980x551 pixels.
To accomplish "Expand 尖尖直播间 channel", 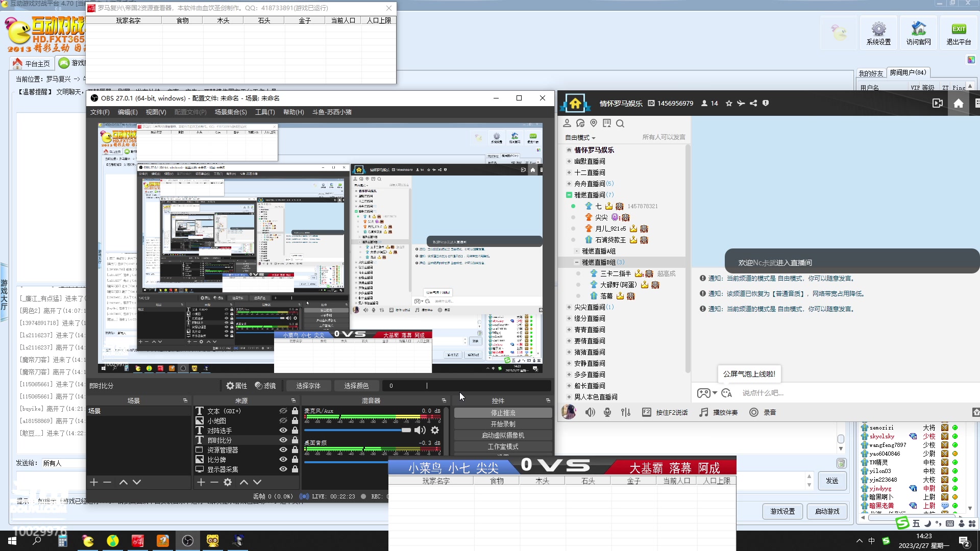I will point(569,307).
